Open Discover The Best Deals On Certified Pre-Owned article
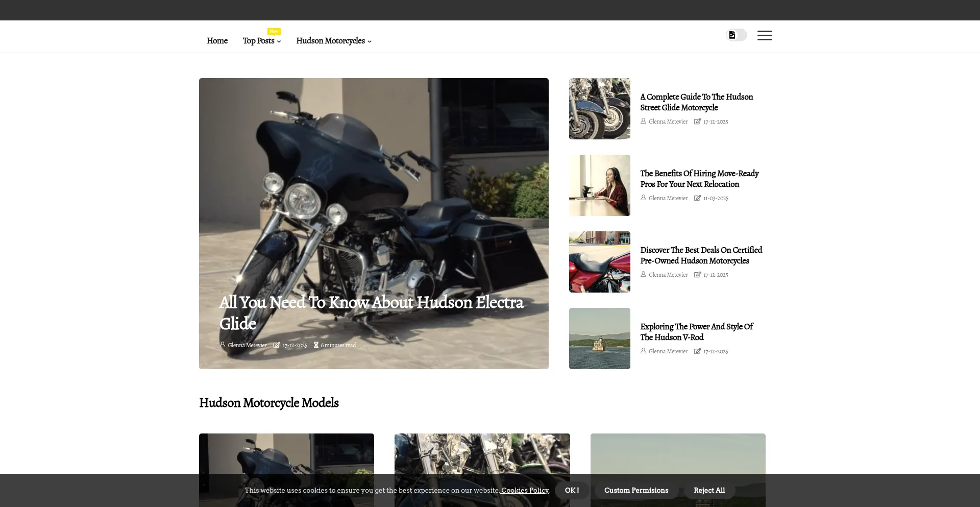Image resolution: width=980 pixels, height=507 pixels. point(701,255)
